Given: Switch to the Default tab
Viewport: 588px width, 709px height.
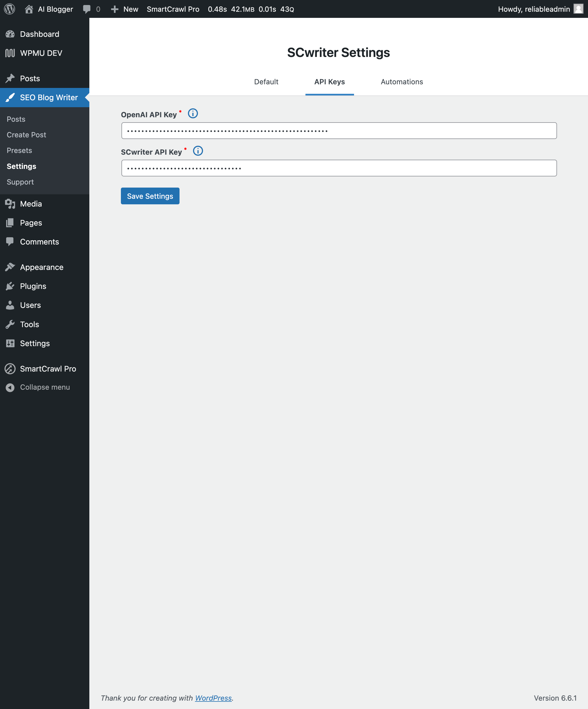Looking at the screenshot, I should click(x=266, y=82).
